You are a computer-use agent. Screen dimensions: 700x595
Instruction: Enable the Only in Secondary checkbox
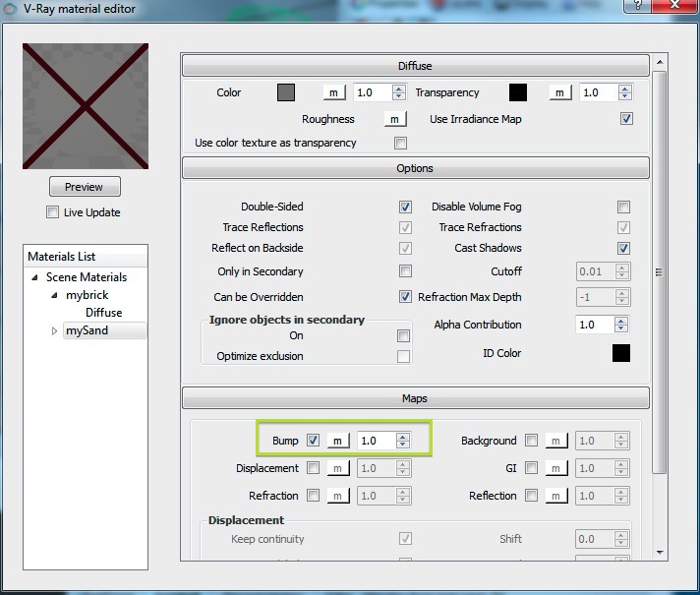405,271
